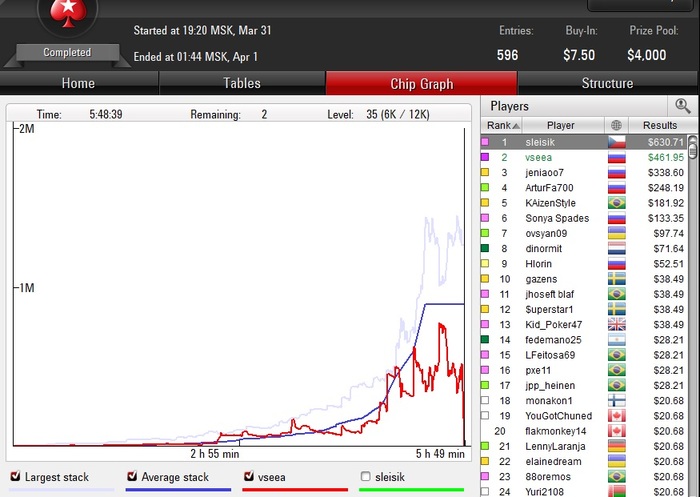Open the Structure tab

(x=607, y=83)
